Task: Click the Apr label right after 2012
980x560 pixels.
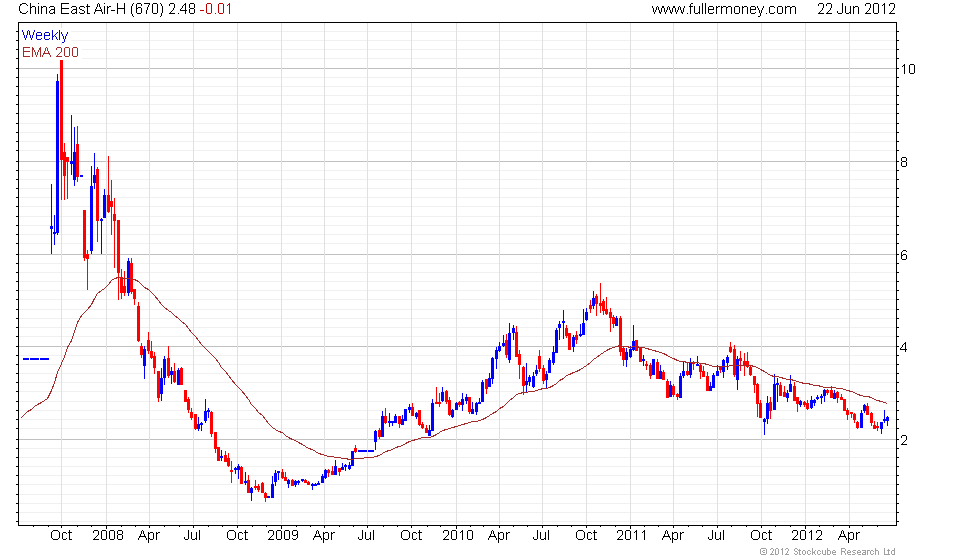Action: pos(849,536)
